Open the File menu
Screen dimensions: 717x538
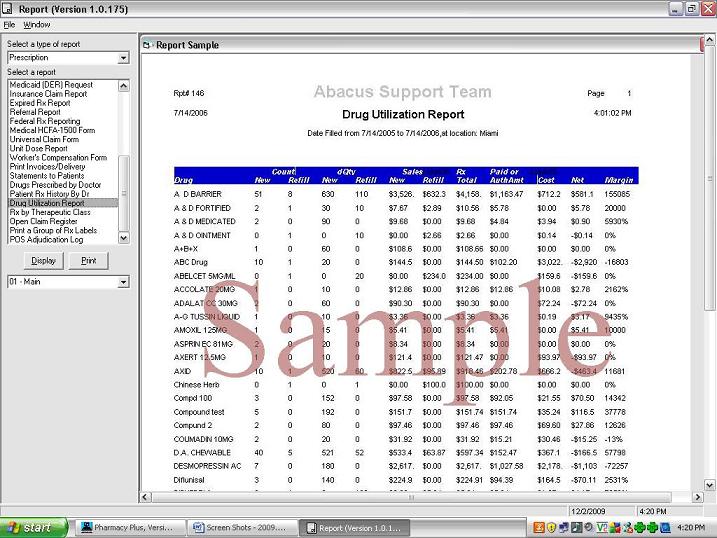9,25
